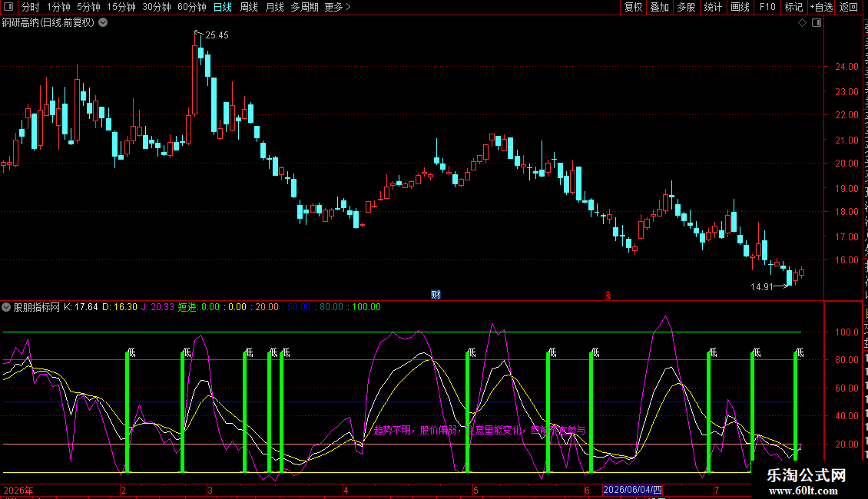Switch to 5分钟 chart period
This screenshot has width=868, height=499.
[x=88, y=7]
